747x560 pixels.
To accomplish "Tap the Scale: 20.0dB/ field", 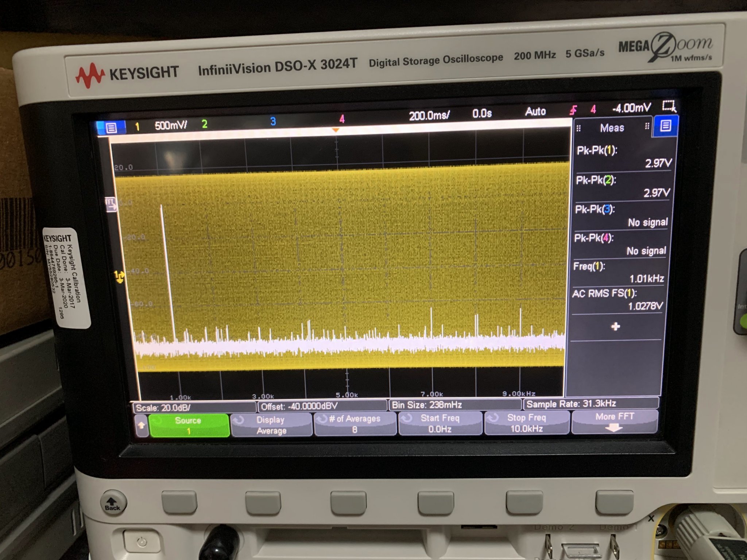I will point(194,408).
